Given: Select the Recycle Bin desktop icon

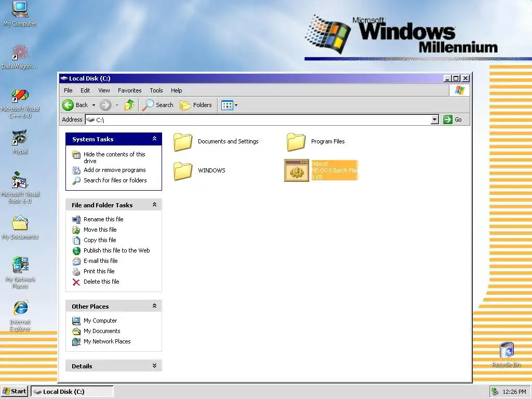Looking at the screenshot, I should 506,354.
